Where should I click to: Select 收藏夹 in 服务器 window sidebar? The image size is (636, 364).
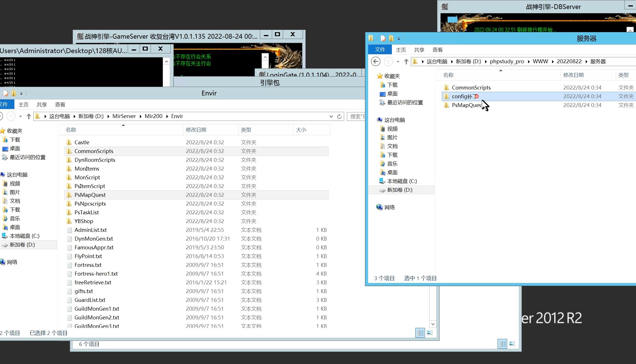pyautogui.click(x=388, y=76)
